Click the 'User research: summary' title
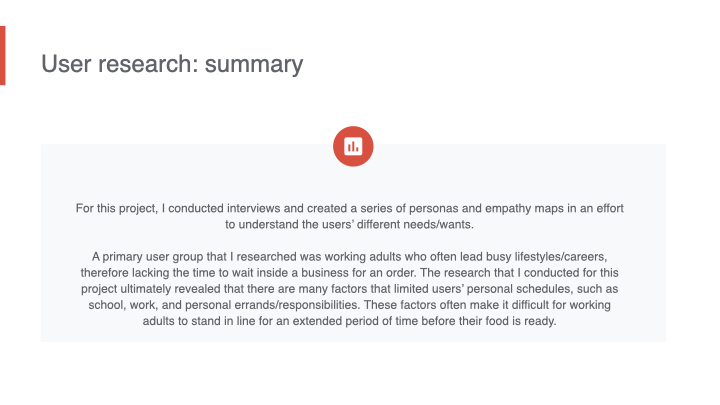720x405 pixels. pyautogui.click(x=172, y=64)
